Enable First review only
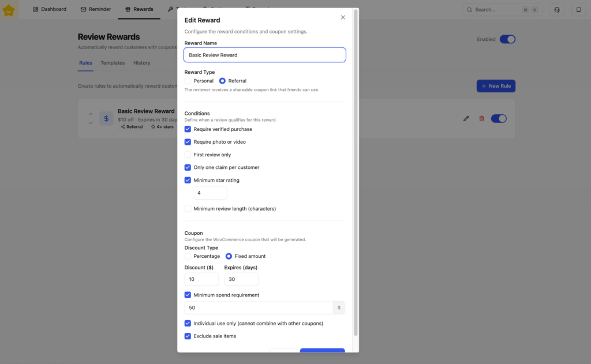The width and height of the screenshot is (591, 364). (188, 155)
